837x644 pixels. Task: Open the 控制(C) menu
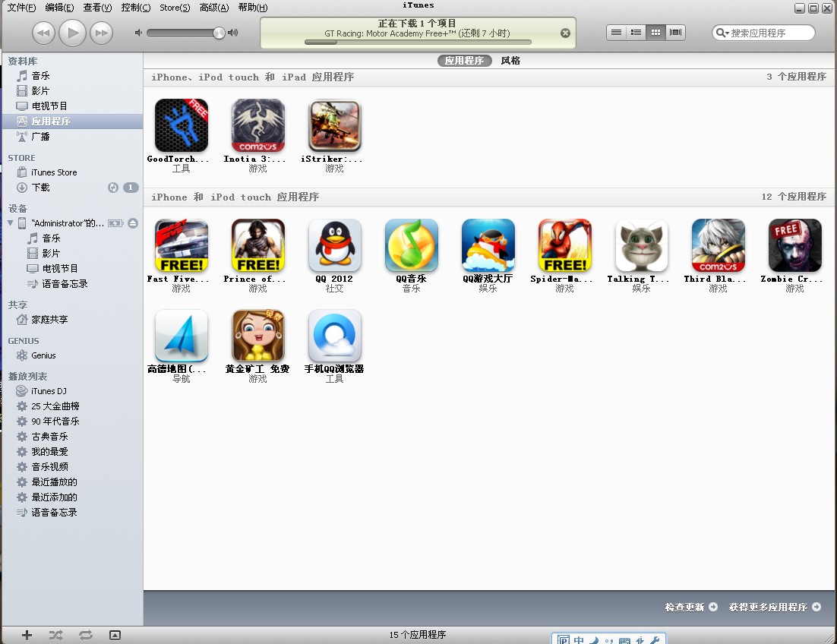pyautogui.click(x=136, y=8)
